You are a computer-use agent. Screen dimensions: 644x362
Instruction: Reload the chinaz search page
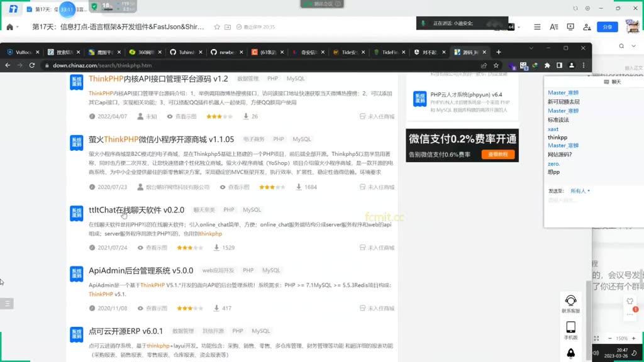coord(32,65)
